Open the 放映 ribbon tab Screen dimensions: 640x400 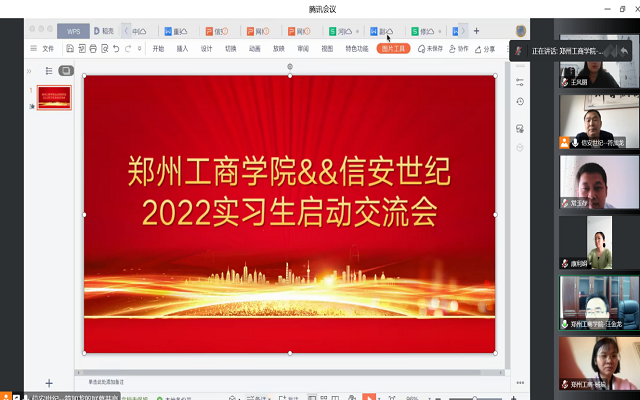pyautogui.click(x=278, y=49)
